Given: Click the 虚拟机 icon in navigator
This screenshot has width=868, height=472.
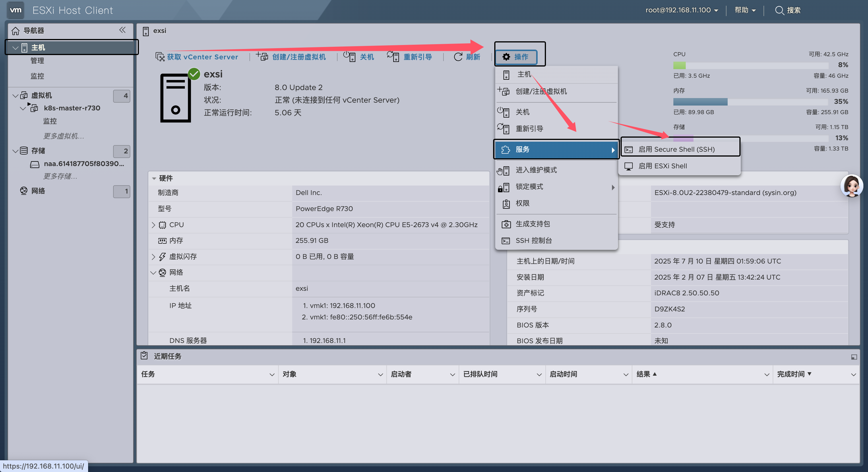Looking at the screenshot, I should (x=24, y=95).
